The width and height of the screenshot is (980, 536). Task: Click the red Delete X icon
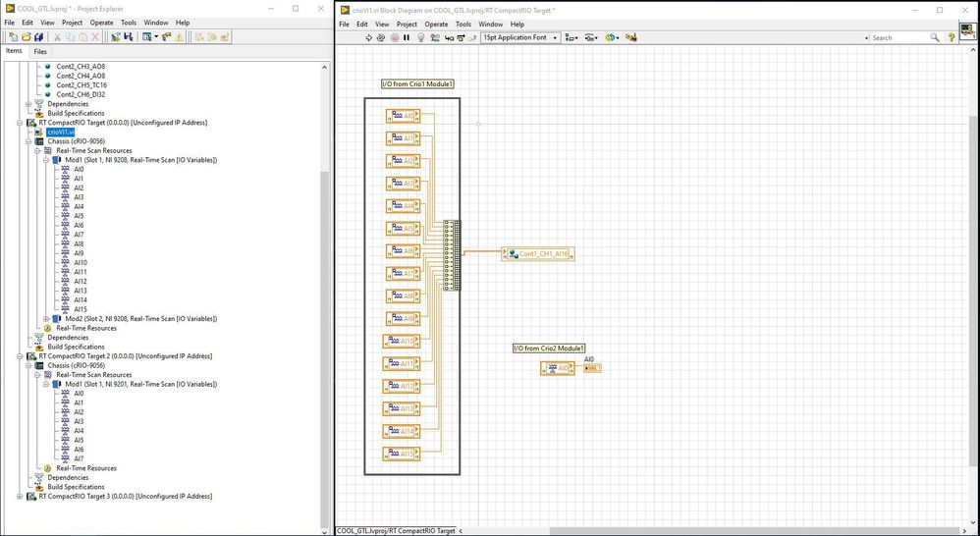click(x=95, y=37)
